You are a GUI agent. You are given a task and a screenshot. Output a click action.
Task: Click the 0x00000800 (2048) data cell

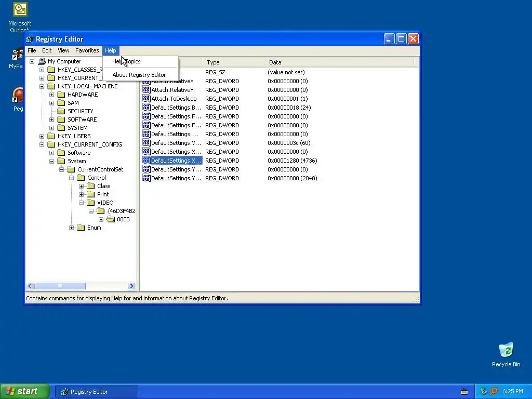click(x=292, y=178)
